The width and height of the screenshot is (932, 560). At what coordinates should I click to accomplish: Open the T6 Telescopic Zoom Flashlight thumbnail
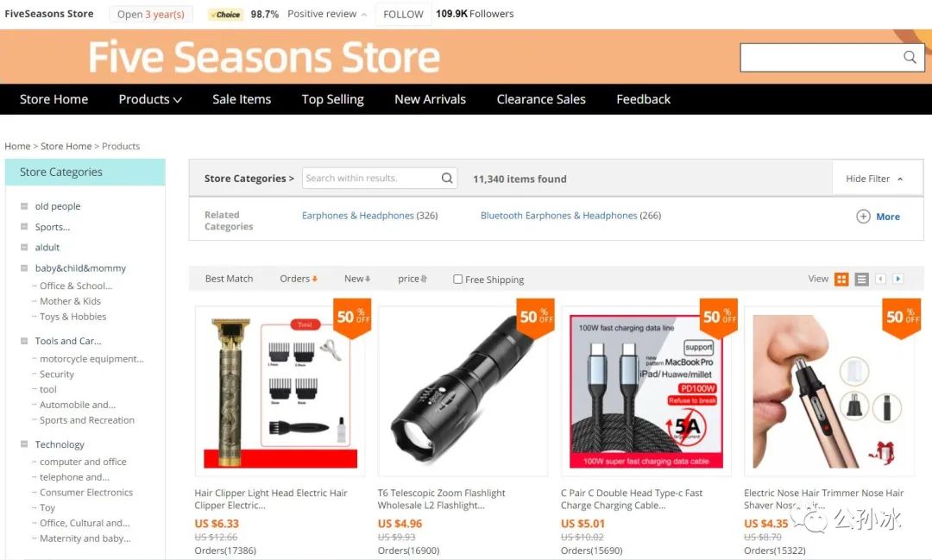(x=463, y=391)
